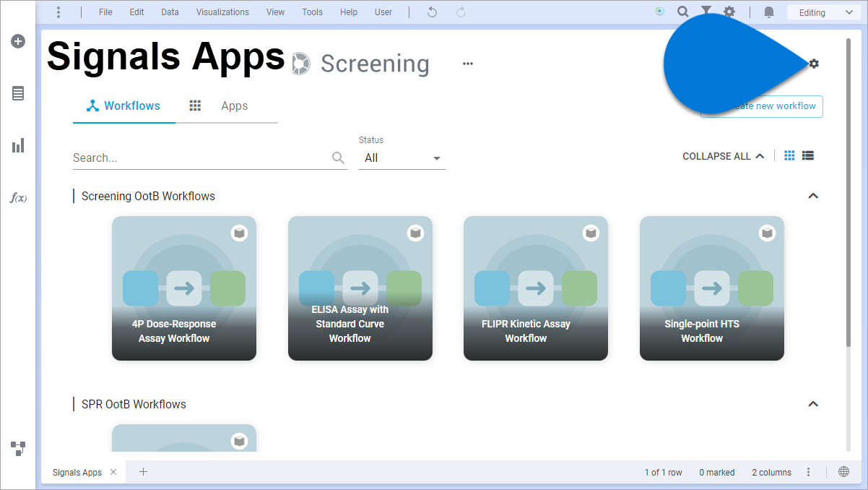The image size is (868, 490).
Task: Open the Tools menu
Action: [x=313, y=12]
